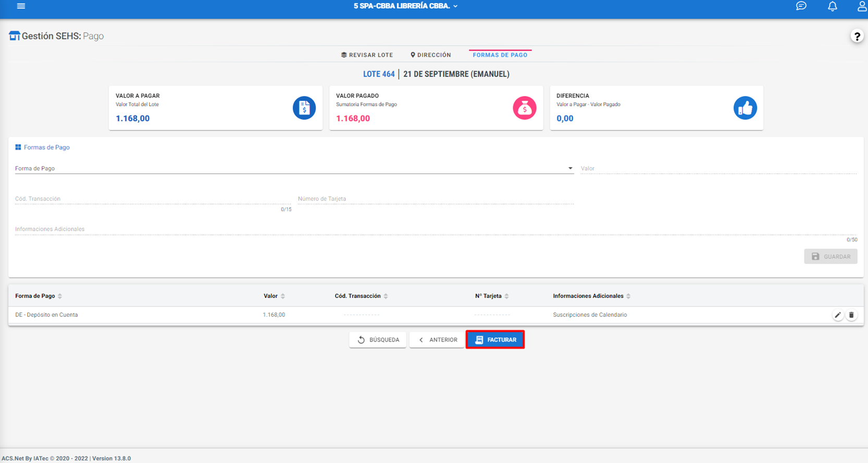Sort by Forma de Pago column
This screenshot has width=868, height=463.
tap(60, 296)
